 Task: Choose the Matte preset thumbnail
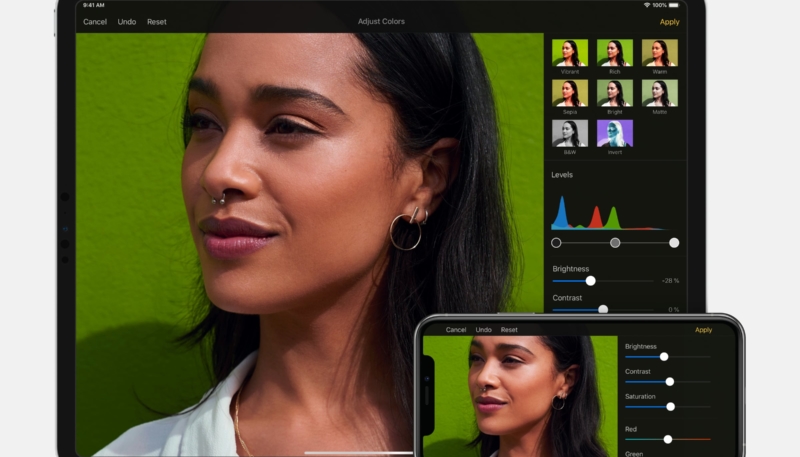click(x=659, y=93)
